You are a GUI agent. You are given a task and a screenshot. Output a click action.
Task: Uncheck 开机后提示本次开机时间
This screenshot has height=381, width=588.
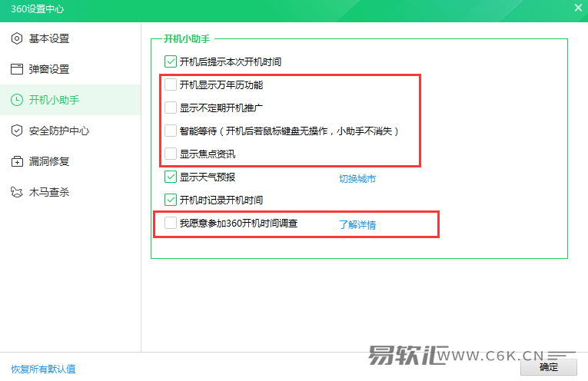pyautogui.click(x=171, y=61)
